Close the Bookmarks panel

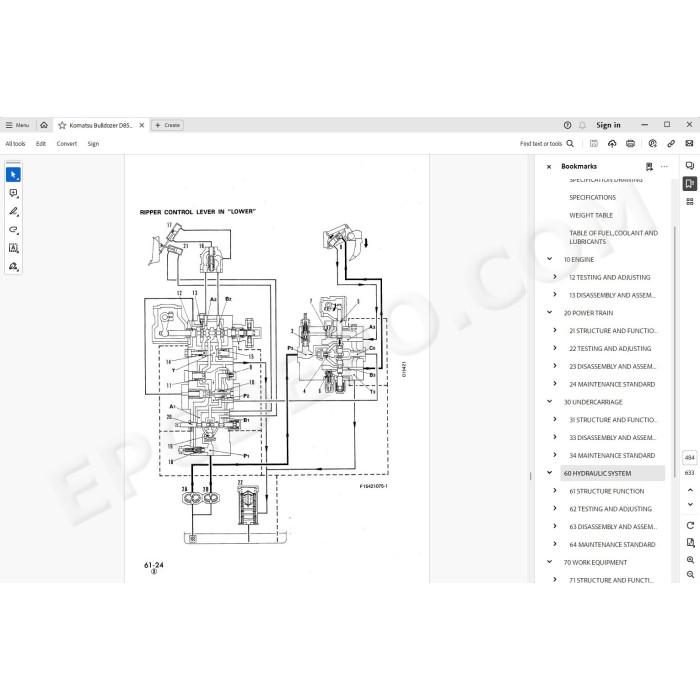point(549,167)
